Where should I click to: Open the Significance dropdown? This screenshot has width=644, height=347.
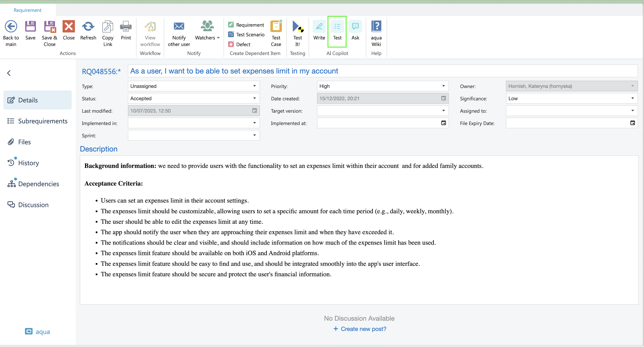(x=632, y=98)
